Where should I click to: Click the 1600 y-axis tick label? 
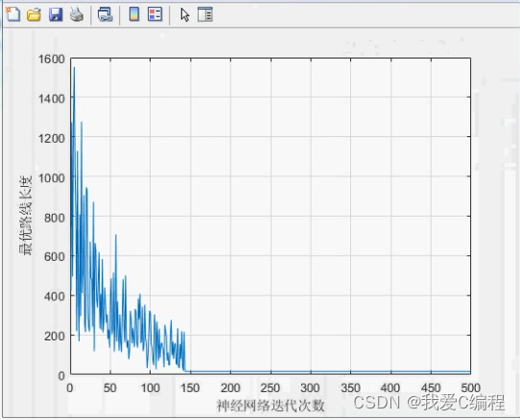(x=52, y=59)
